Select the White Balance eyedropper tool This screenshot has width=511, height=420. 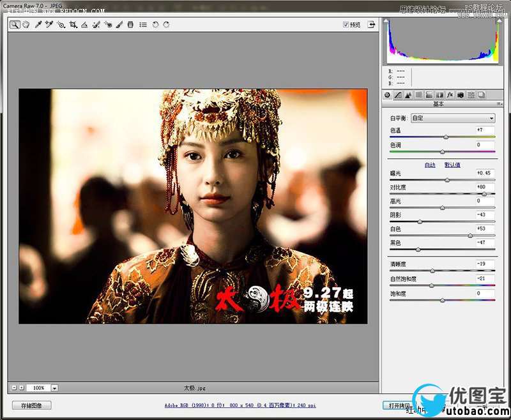[x=38, y=24]
